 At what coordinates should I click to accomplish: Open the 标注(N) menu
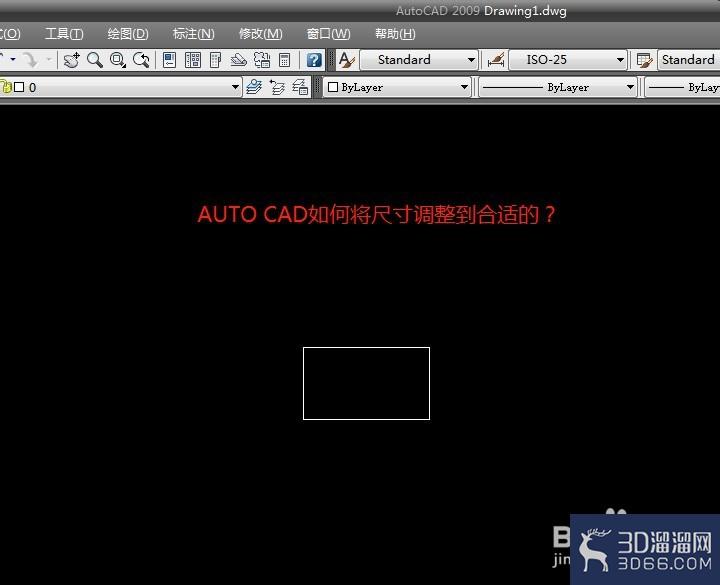pos(193,34)
